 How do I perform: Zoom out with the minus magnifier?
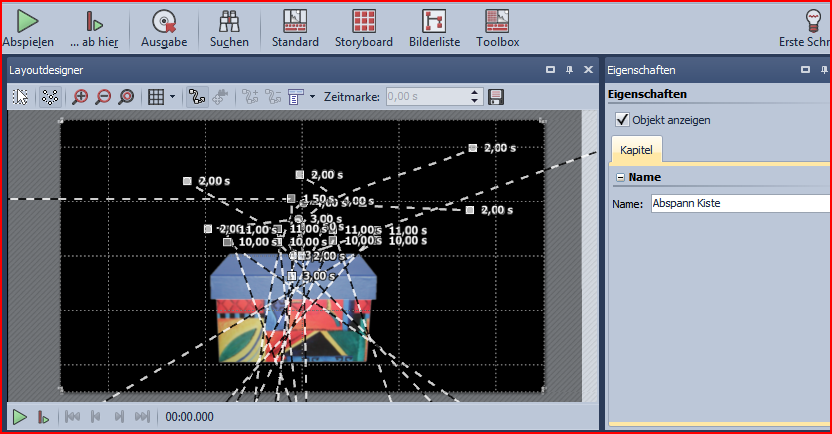click(103, 97)
